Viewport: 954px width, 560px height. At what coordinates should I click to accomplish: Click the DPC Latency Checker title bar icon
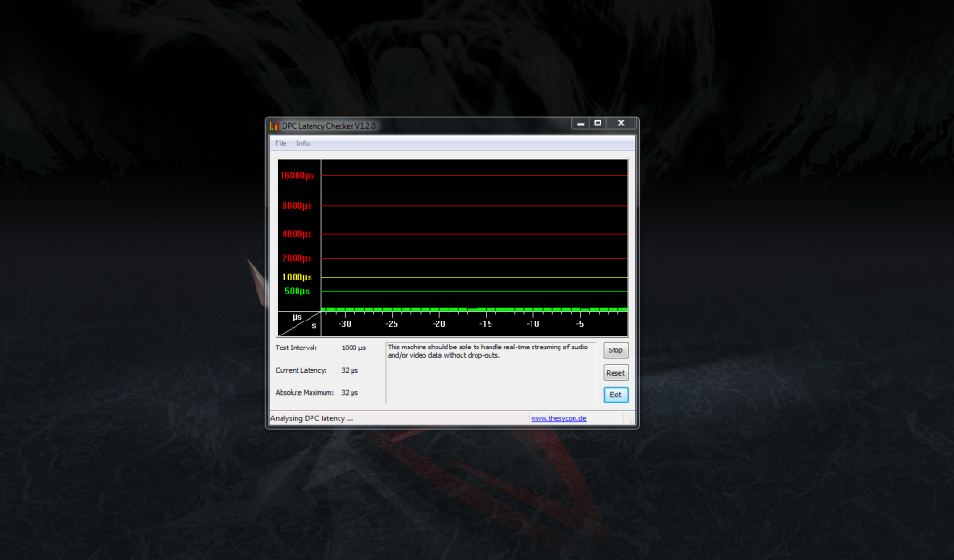274,126
